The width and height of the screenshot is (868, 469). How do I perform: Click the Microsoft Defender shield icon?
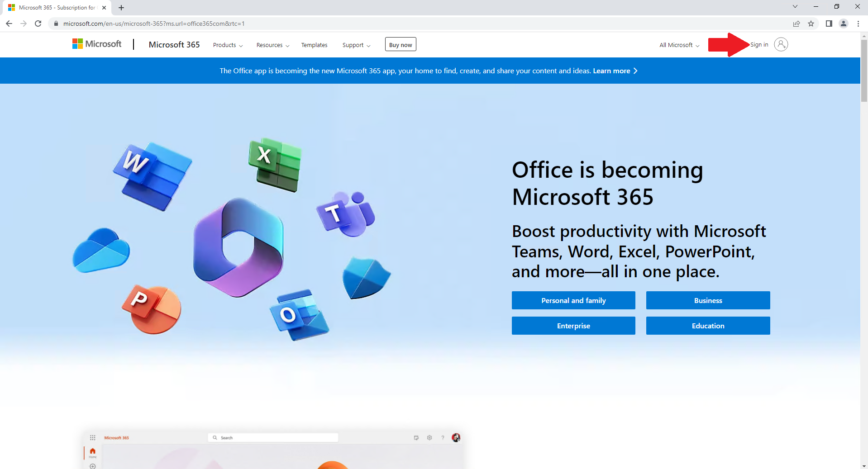point(367,278)
